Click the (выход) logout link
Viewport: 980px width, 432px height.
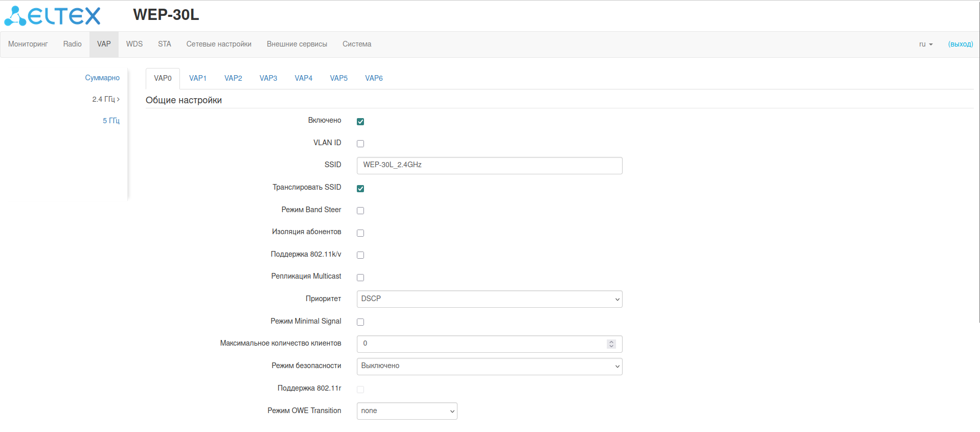(960, 44)
